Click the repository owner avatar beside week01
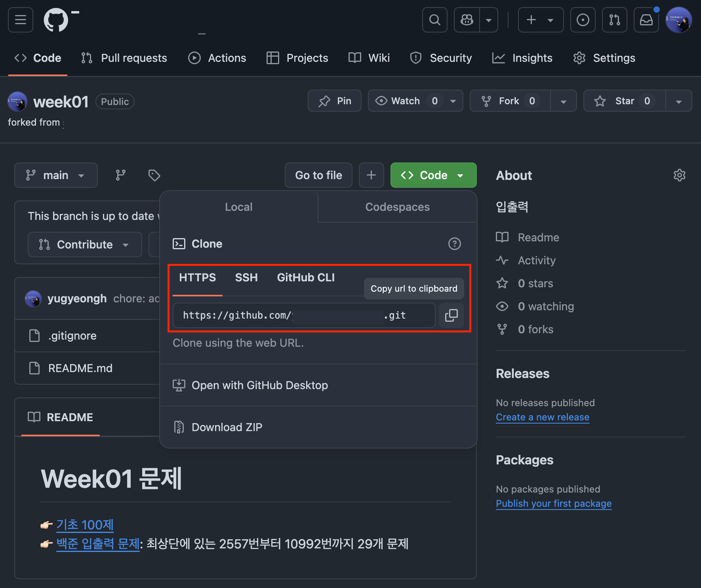The width and height of the screenshot is (701, 588). [17, 102]
